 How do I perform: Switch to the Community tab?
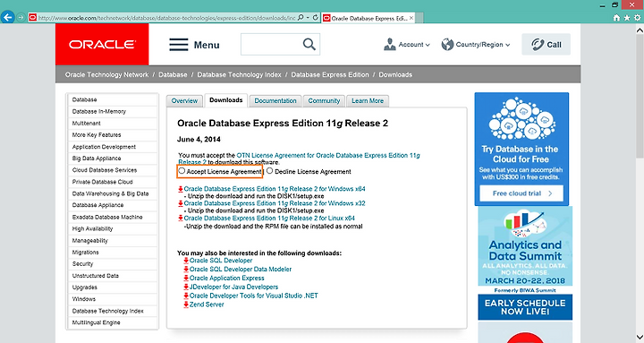[x=324, y=101]
